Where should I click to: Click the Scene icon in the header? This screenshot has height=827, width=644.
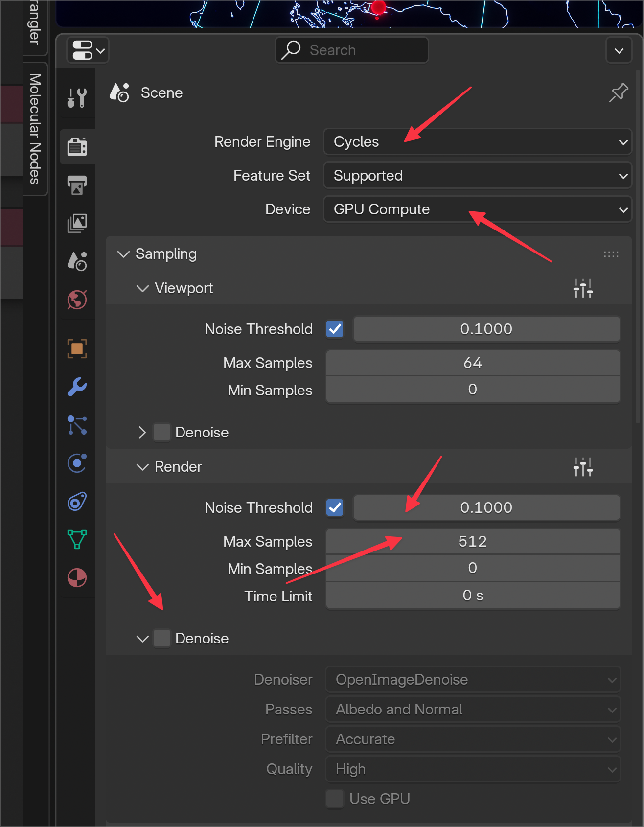119,92
